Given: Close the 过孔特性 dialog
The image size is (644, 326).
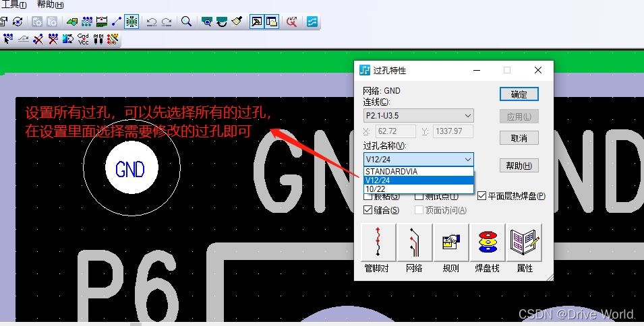Looking at the screenshot, I should (538, 70).
